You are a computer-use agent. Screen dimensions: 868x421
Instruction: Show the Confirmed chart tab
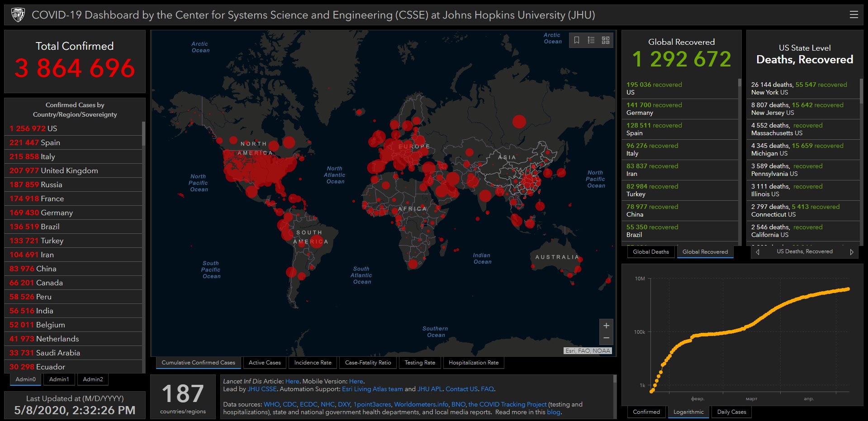646,412
